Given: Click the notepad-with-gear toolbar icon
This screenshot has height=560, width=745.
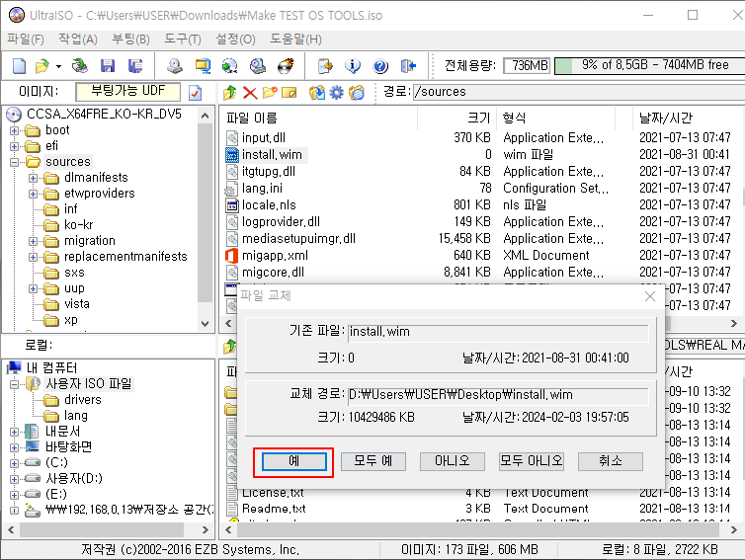Looking at the screenshot, I should pos(325,66).
